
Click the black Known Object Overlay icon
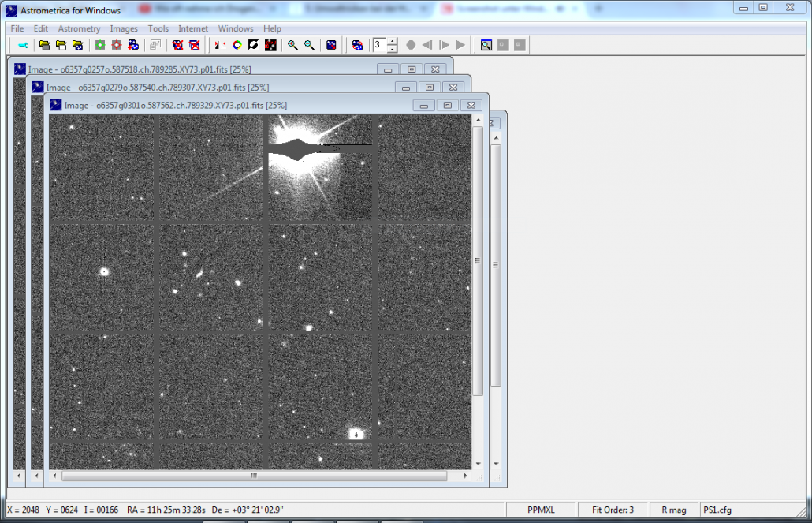(x=270, y=45)
